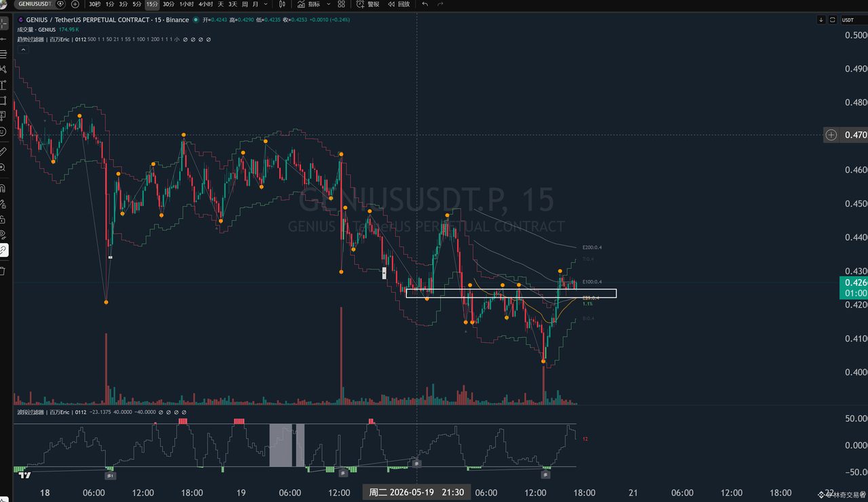The image size is (868, 502).
Task: Click the 0.426 current price label
Action: coord(854,282)
